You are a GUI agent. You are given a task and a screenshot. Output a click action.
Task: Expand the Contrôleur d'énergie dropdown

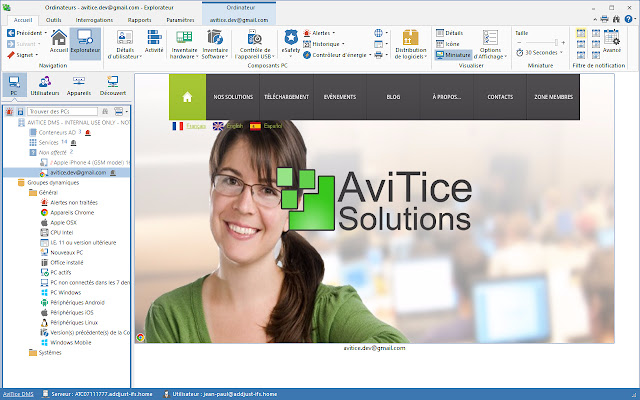(x=370, y=55)
